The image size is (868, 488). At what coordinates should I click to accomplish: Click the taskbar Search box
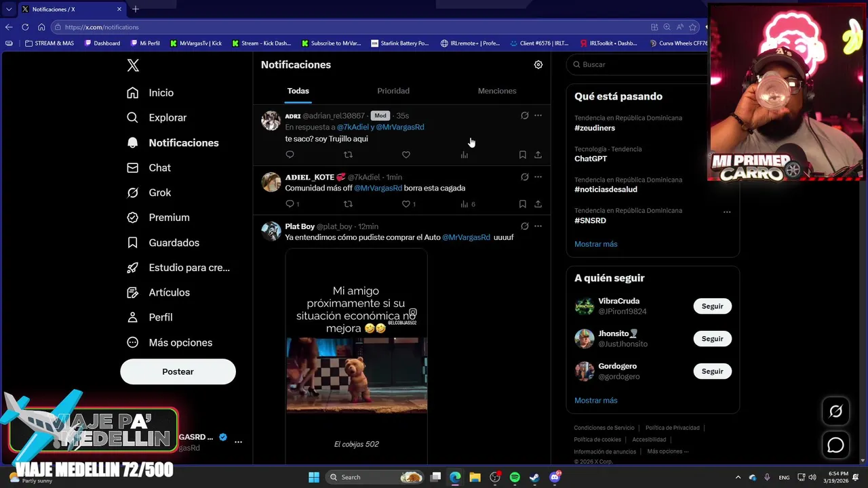tap(374, 477)
